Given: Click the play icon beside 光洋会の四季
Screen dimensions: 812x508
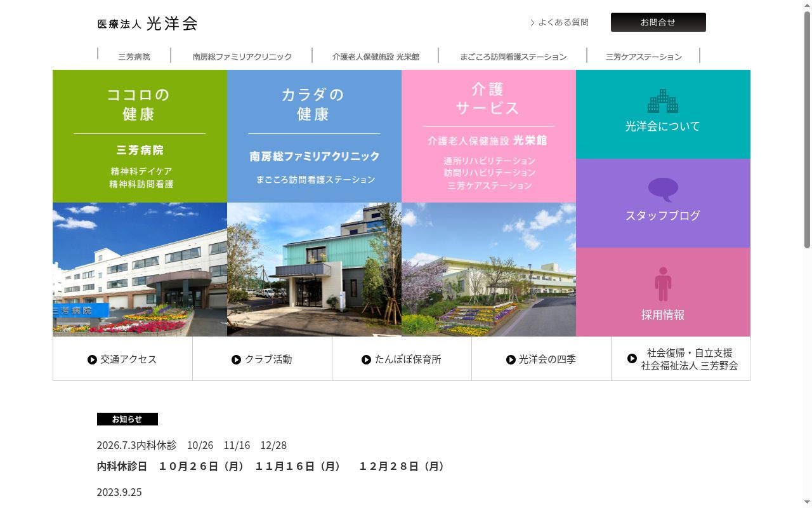Looking at the screenshot, I should click(x=511, y=359).
